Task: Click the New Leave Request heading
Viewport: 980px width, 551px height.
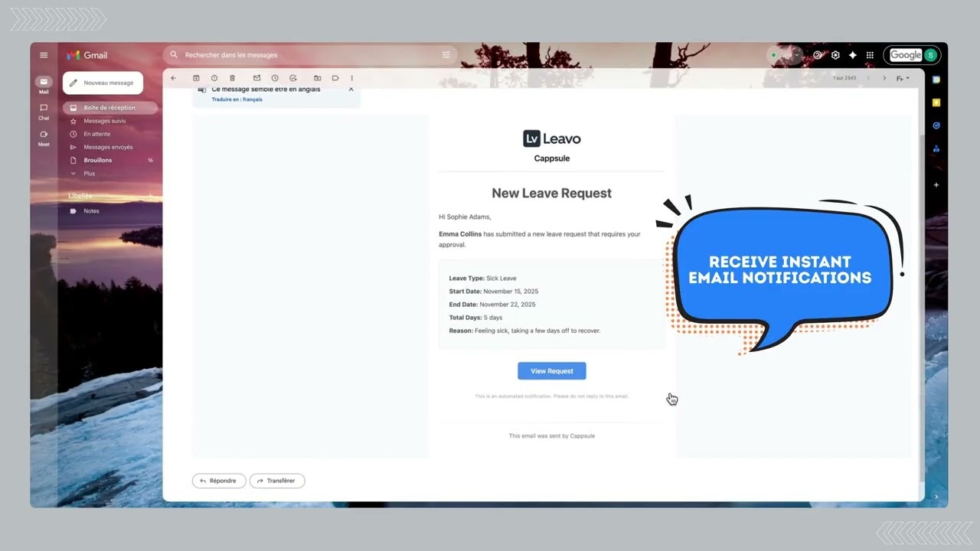Action: click(x=552, y=194)
